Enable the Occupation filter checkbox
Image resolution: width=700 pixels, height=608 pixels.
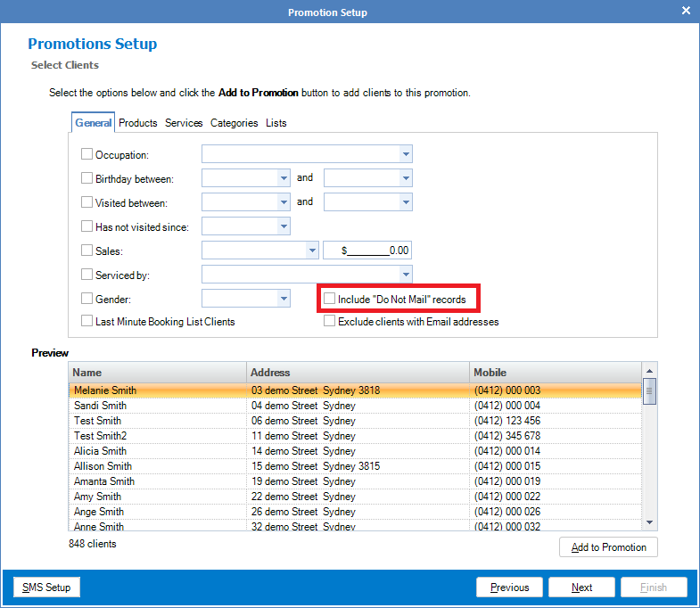point(87,154)
